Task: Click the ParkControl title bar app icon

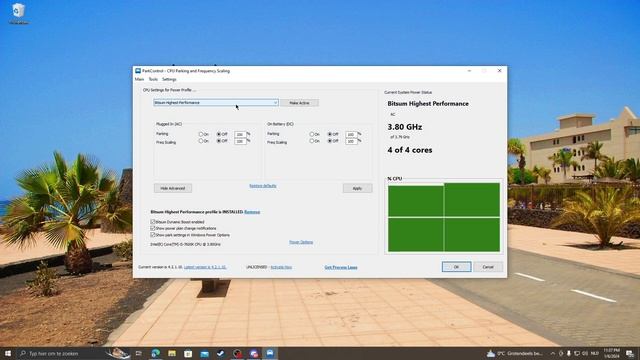Action: pos(138,71)
